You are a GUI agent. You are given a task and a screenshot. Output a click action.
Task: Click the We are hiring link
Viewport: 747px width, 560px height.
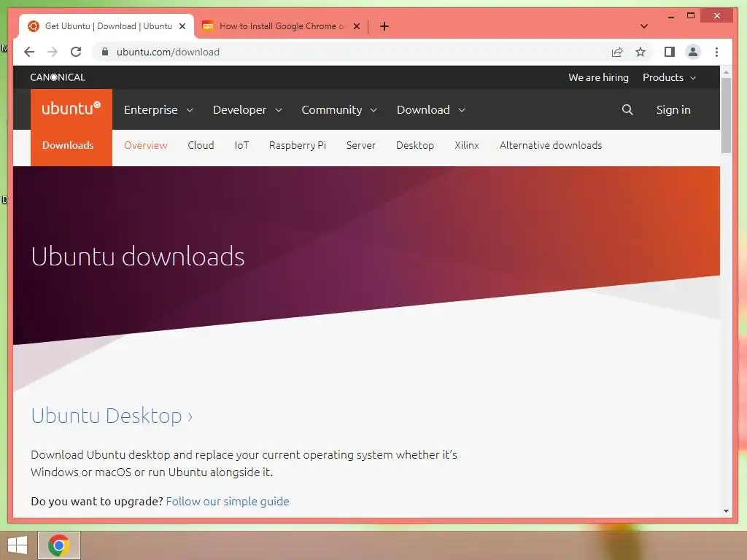(x=598, y=77)
